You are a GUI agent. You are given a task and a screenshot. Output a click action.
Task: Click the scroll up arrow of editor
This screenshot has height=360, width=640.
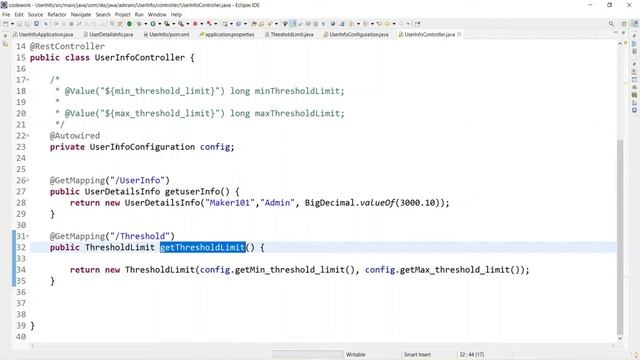pos(620,43)
